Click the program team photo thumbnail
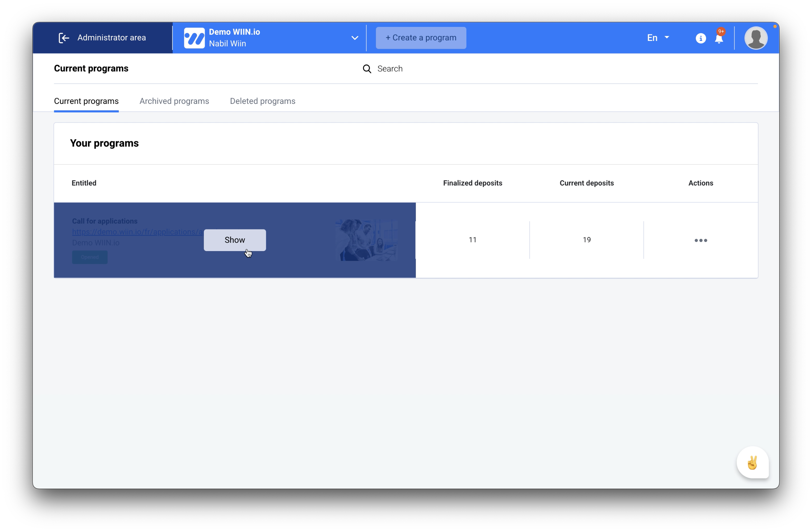Viewport: 812px width, 532px height. click(366, 240)
